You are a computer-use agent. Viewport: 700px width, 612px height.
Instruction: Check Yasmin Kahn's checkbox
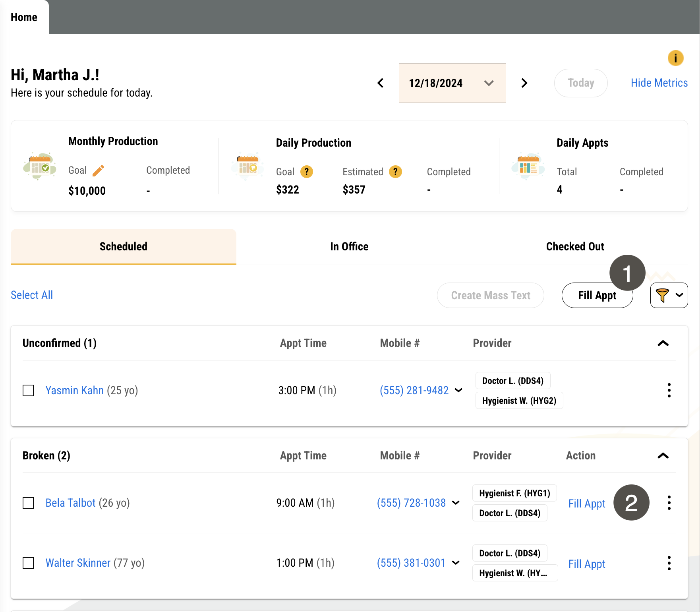coord(28,390)
